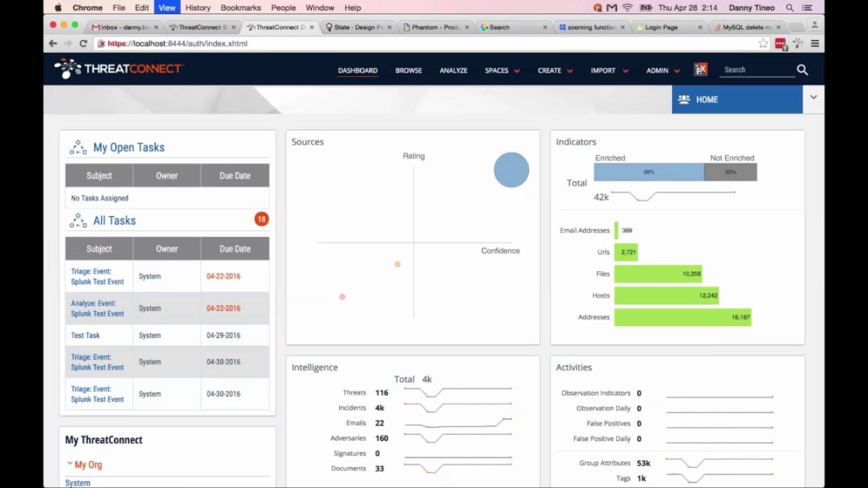Click the Subject header in My Open Tasks

pyautogui.click(x=99, y=176)
